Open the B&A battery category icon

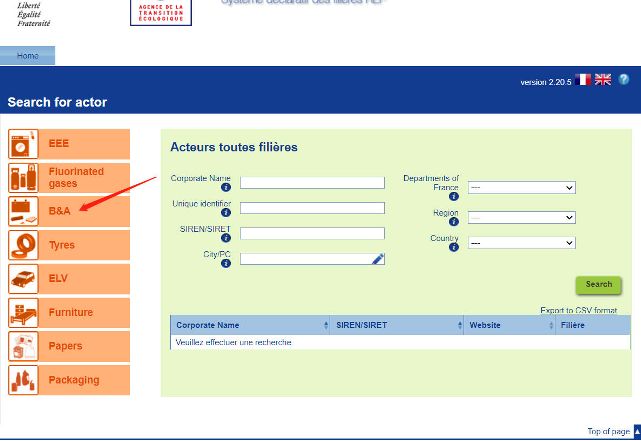point(24,212)
